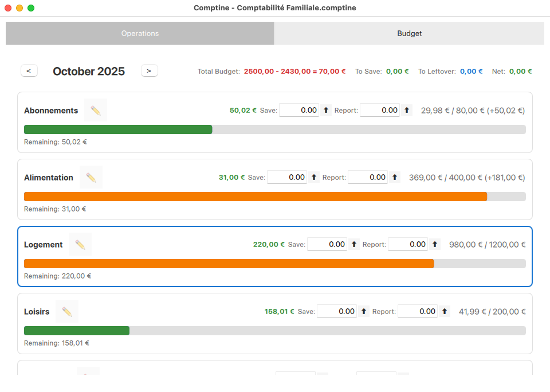The width and height of the screenshot is (550, 392).
Task: Select the Report amount field for Loisirs
Action: [417, 312]
